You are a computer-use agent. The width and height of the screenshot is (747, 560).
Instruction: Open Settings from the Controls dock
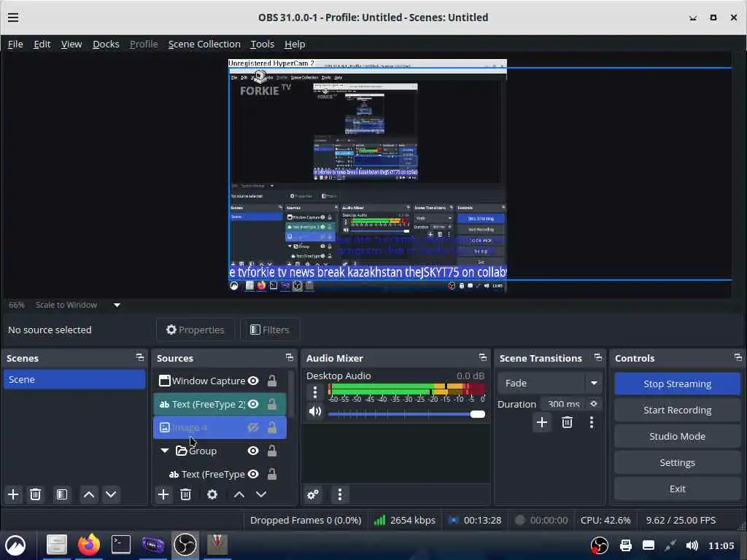(x=677, y=462)
